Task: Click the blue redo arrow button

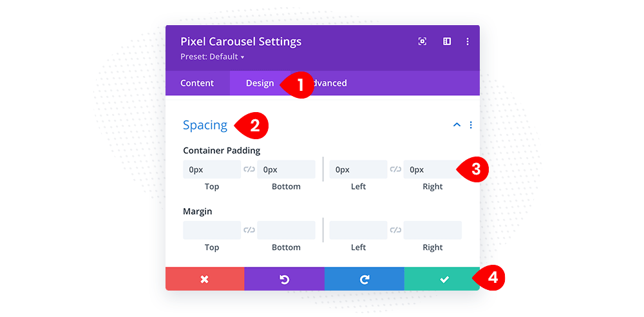Action: click(x=365, y=279)
